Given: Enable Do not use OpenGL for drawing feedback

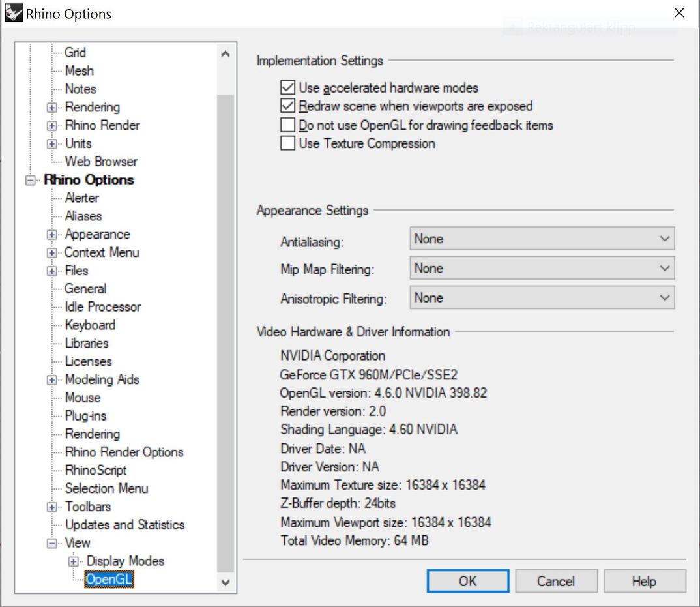Looking at the screenshot, I should [x=287, y=125].
